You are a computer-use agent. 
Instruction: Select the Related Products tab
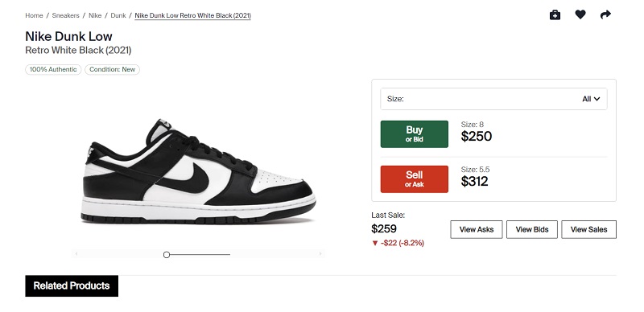tap(72, 285)
